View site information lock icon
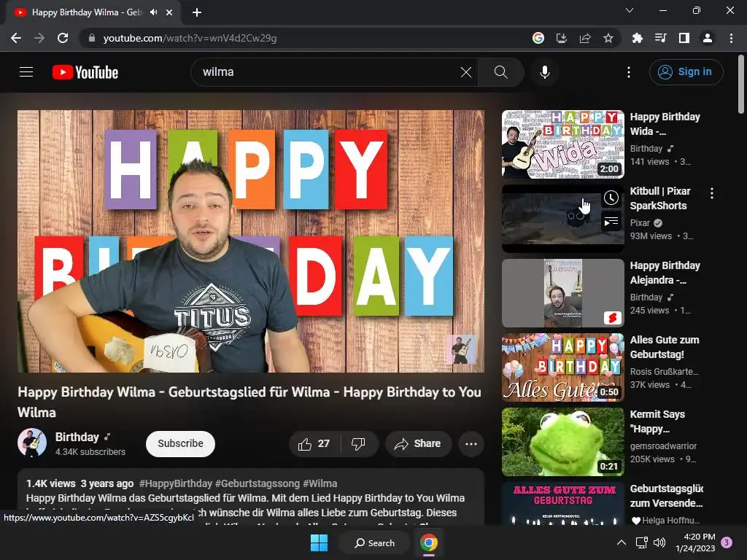 92,38
